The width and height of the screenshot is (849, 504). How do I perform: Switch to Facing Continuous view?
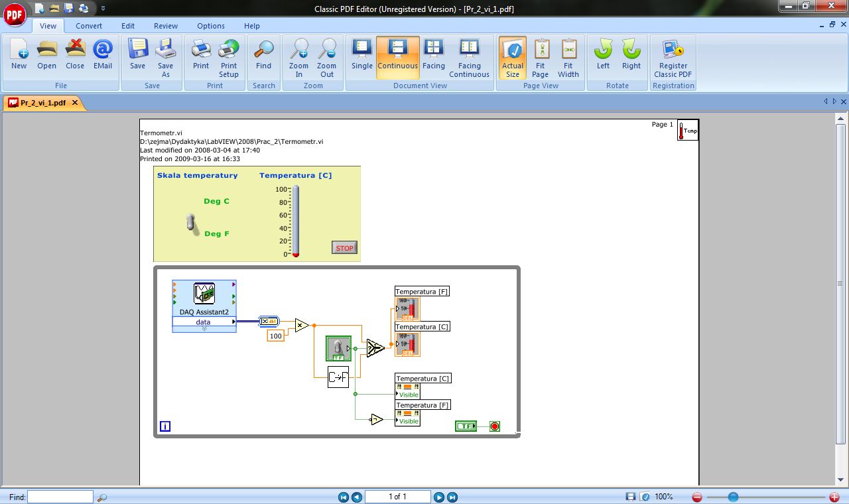point(470,56)
